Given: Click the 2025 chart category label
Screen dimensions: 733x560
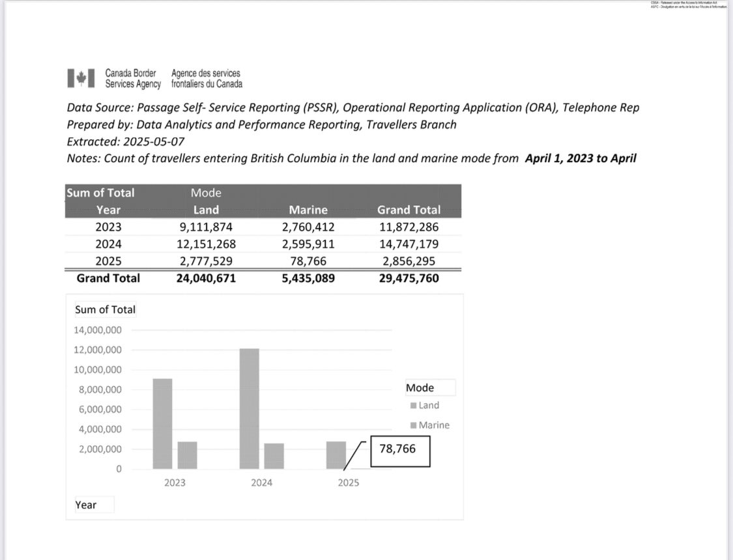Looking at the screenshot, I should pyautogui.click(x=349, y=483).
